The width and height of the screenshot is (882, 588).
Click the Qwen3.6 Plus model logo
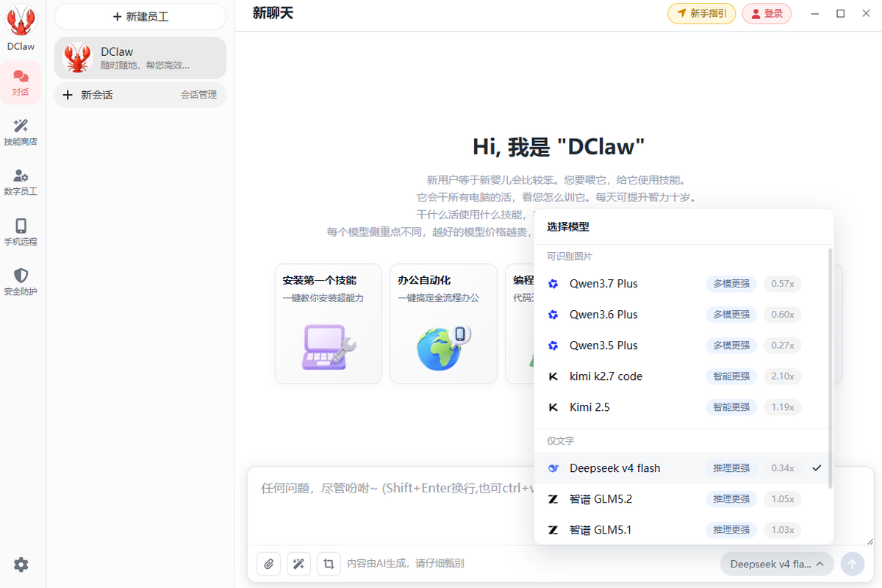pos(553,315)
